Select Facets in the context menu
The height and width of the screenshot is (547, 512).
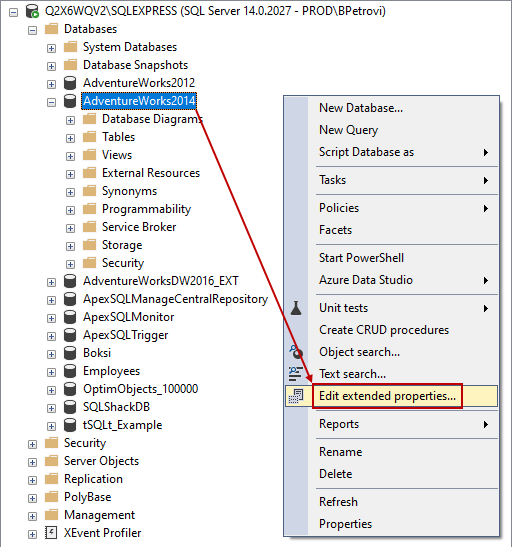[392, 230]
